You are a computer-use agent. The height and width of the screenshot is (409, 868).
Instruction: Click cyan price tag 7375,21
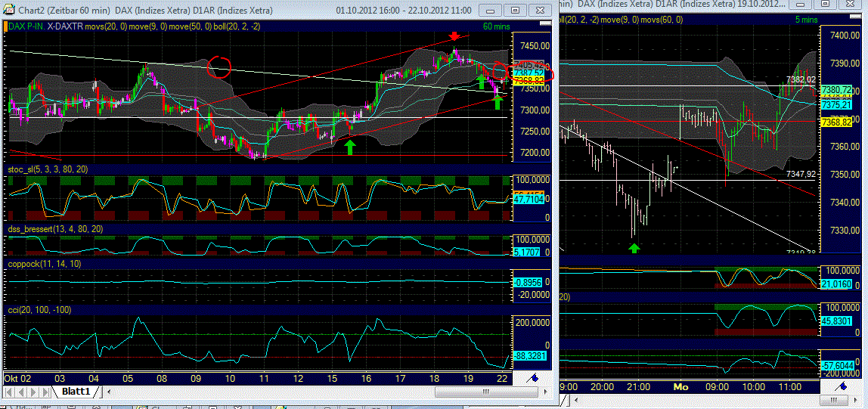[x=835, y=104]
